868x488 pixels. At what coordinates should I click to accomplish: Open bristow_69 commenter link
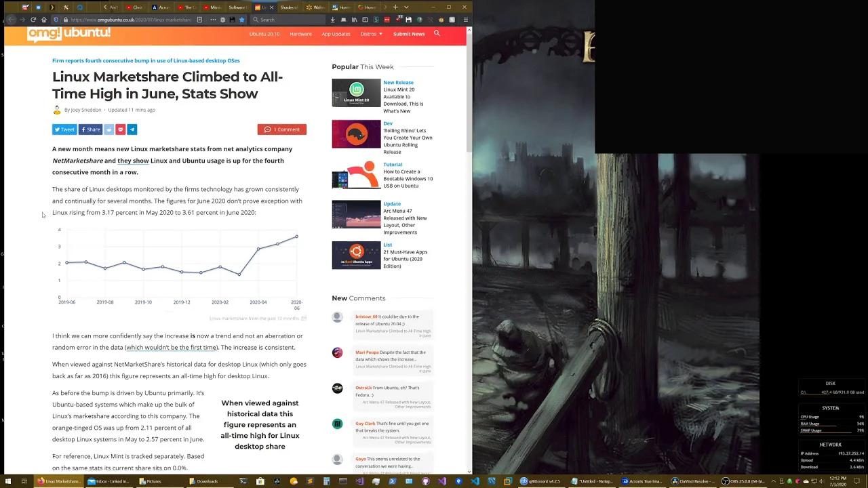366,317
